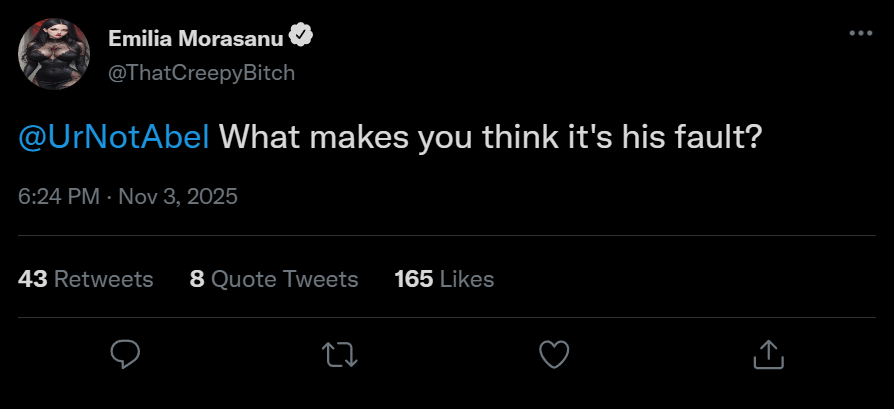
Task: Click the display name Emilia Morasanu
Action: point(195,38)
